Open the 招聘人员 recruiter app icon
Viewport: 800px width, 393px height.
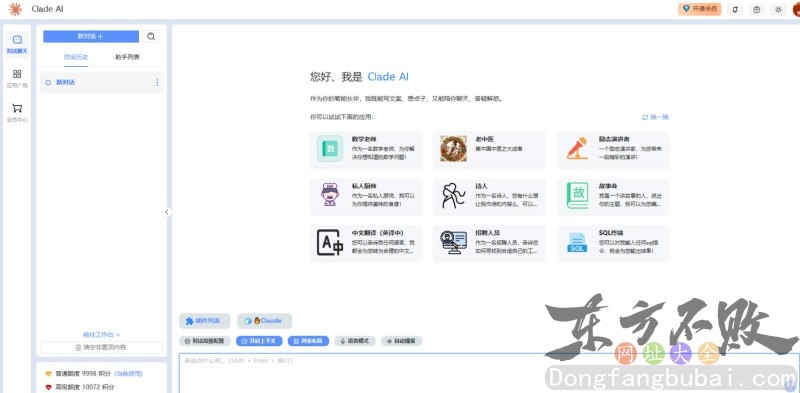pyautogui.click(x=454, y=242)
